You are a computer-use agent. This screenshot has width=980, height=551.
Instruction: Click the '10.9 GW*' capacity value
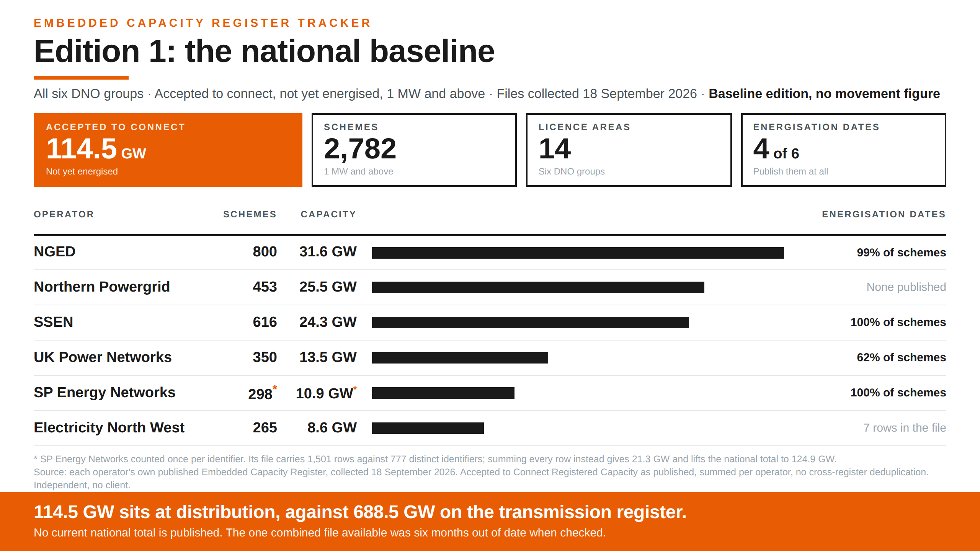click(326, 393)
